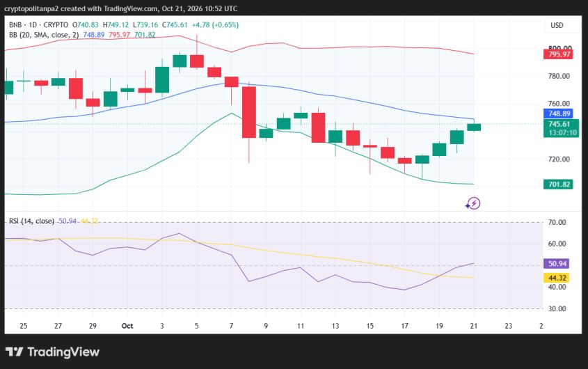The width and height of the screenshot is (588, 369).
Task: Click the large red candle on Oct 8
Action: point(249,112)
